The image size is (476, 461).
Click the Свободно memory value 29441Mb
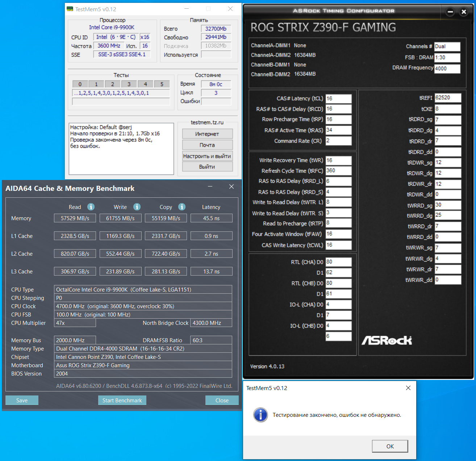click(216, 37)
